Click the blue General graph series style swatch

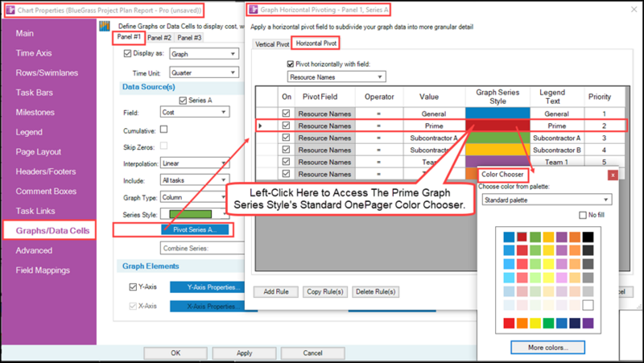pyautogui.click(x=497, y=113)
